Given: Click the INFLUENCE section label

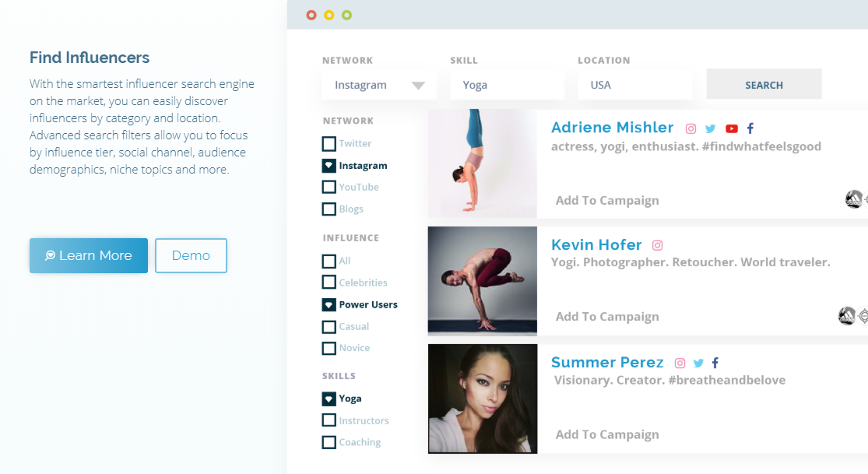Looking at the screenshot, I should pyautogui.click(x=351, y=238).
